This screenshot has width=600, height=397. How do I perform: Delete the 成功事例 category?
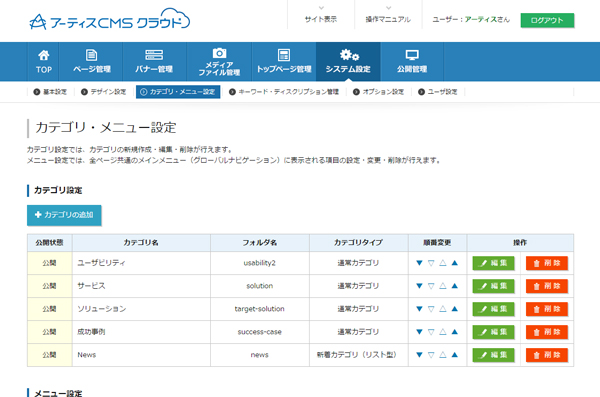[x=547, y=332]
